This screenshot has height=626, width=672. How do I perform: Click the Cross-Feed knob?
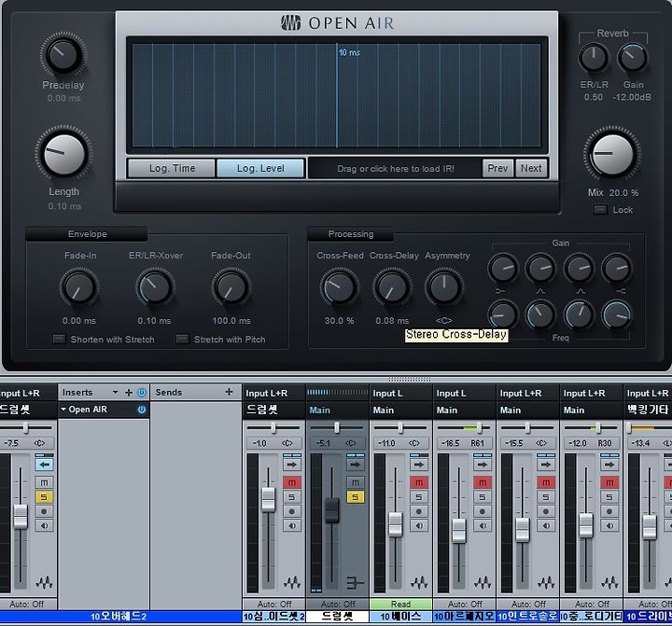click(x=339, y=287)
